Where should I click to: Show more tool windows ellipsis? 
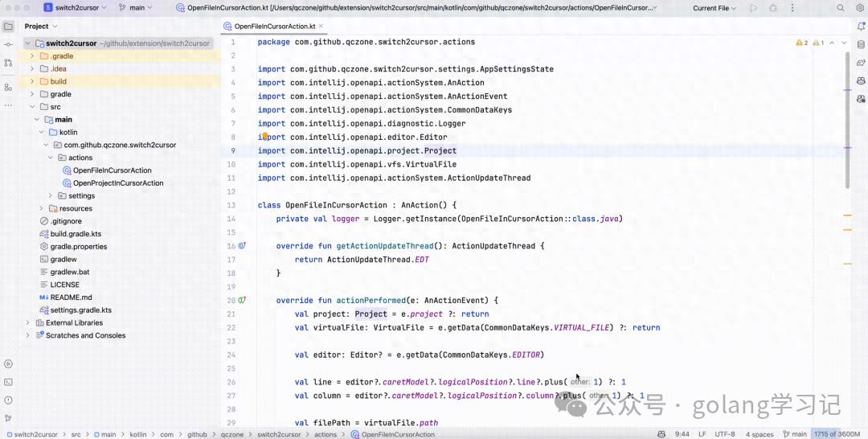click(x=8, y=105)
